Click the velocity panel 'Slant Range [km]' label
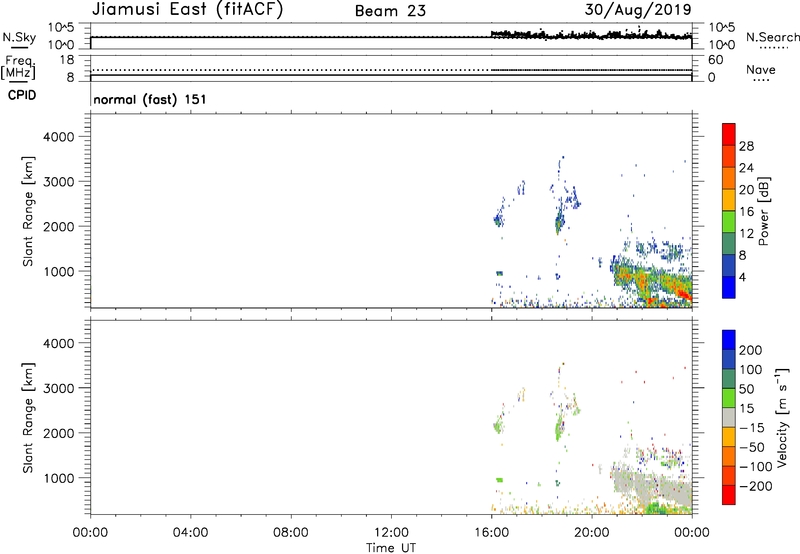Screen dimensions: 800x554 (x=28, y=418)
